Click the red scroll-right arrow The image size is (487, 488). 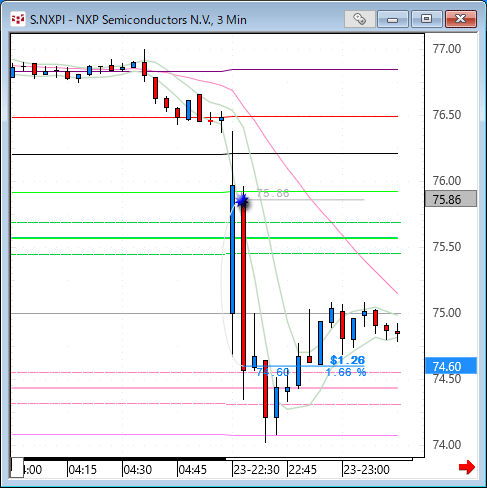467,467
